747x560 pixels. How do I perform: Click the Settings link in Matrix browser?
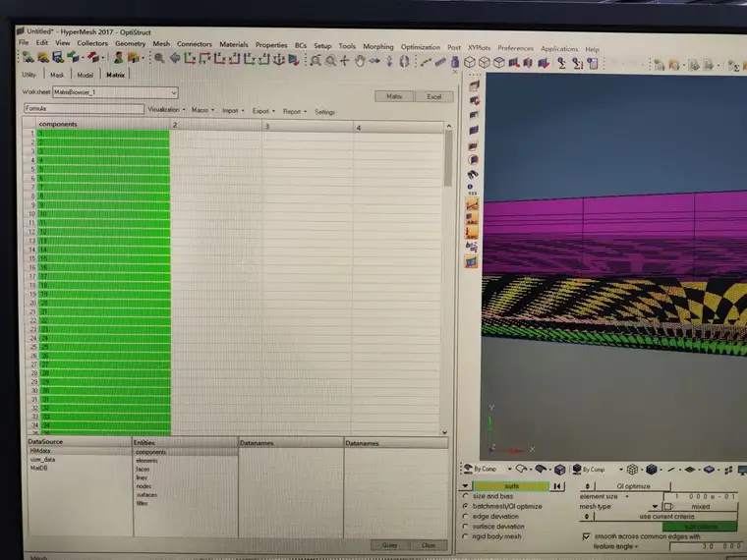pyautogui.click(x=325, y=112)
